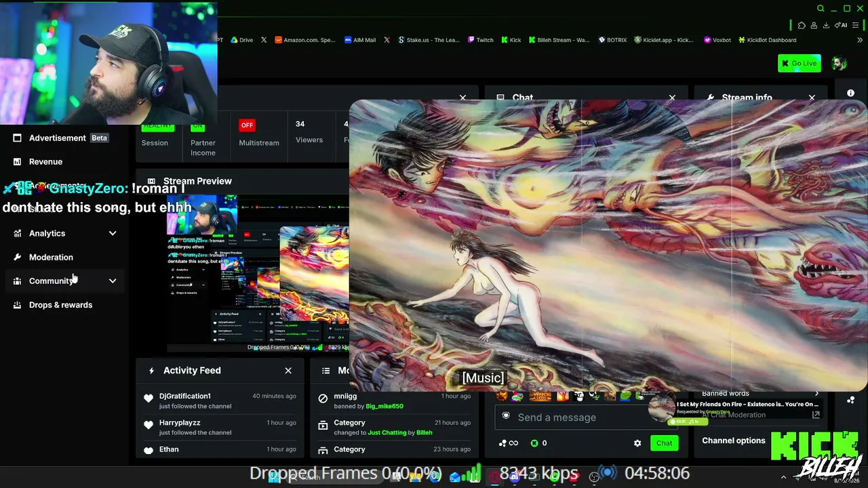Open chat settings gear icon
868x488 pixels.
[637, 443]
